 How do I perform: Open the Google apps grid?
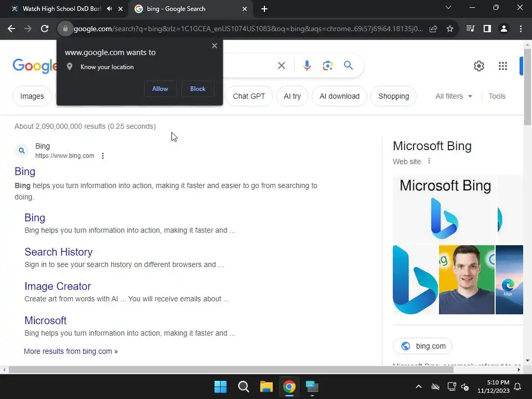pyautogui.click(x=503, y=66)
